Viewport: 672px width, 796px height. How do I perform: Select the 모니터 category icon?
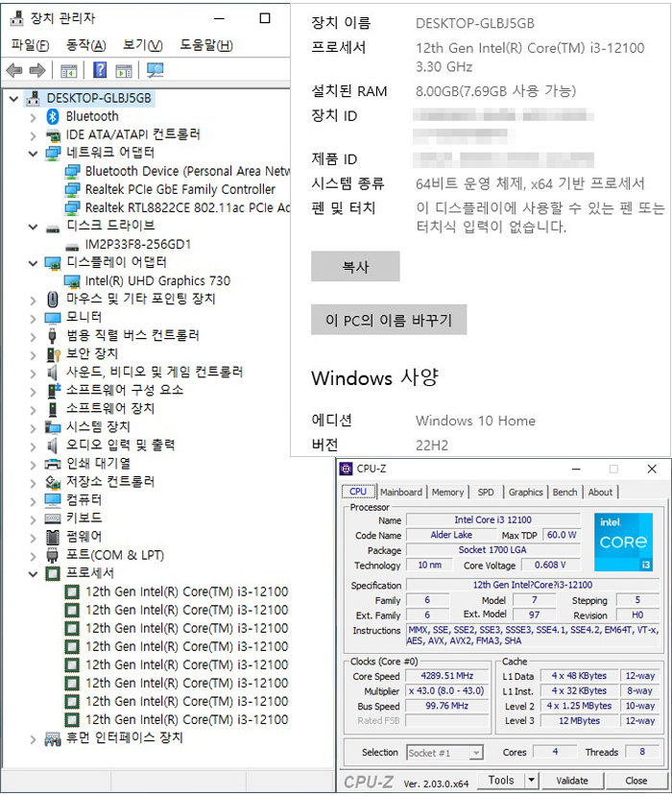[x=53, y=318]
